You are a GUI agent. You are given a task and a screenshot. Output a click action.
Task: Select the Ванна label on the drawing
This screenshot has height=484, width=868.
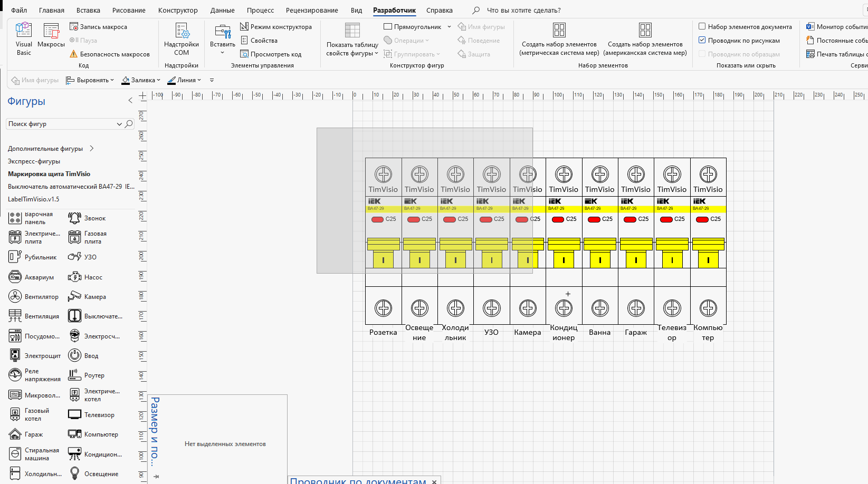coord(600,333)
